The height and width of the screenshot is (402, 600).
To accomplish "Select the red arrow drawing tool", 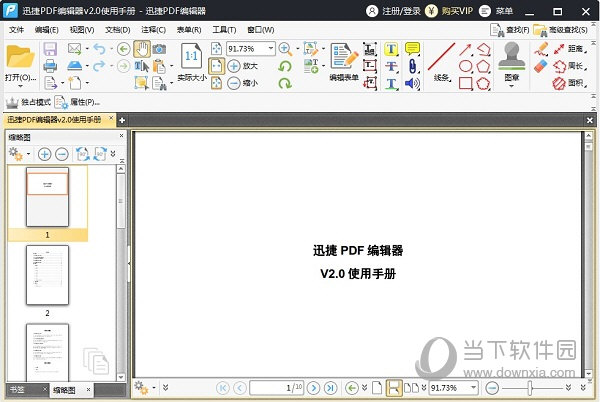I will tap(465, 49).
